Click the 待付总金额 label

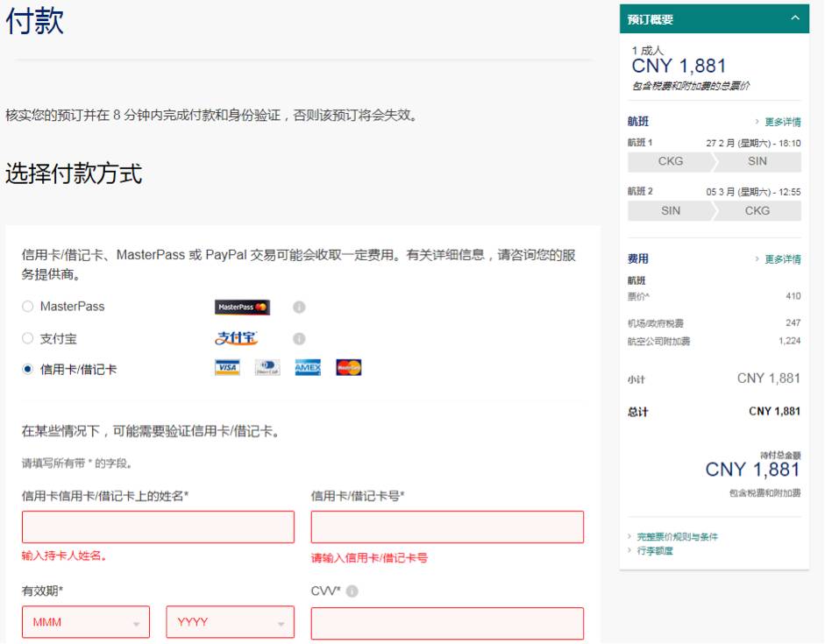(x=780, y=455)
